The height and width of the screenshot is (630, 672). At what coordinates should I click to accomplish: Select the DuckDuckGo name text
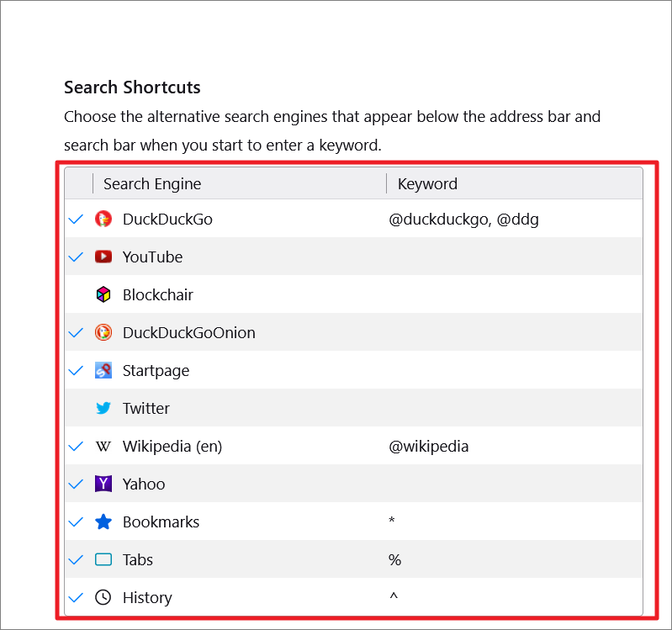(x=167, y=220)
